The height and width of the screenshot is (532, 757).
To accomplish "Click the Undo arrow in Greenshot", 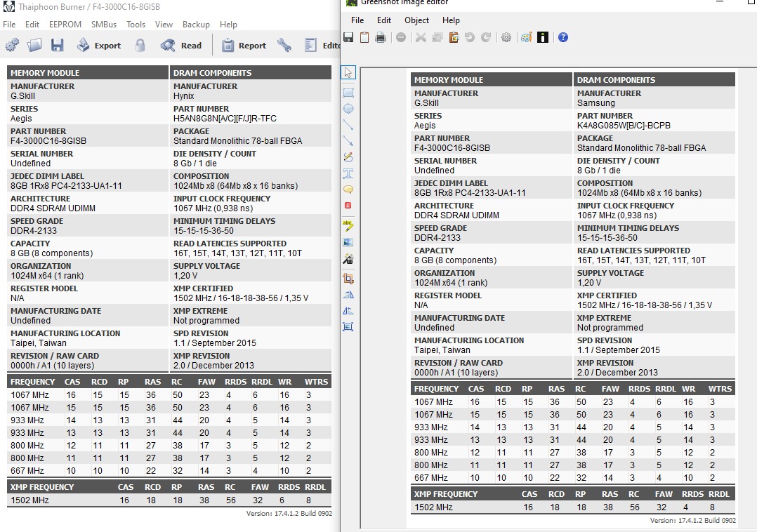I will pyautogui.click(x=469, y=38).
